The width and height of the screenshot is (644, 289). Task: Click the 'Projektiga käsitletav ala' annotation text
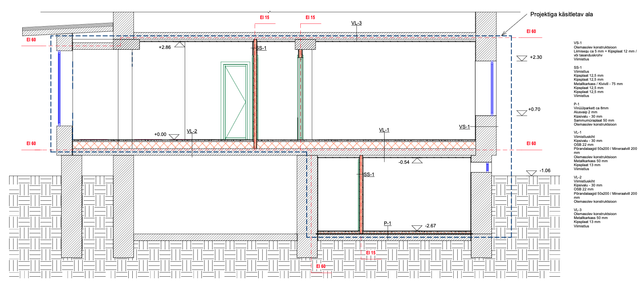click(561, 14)
